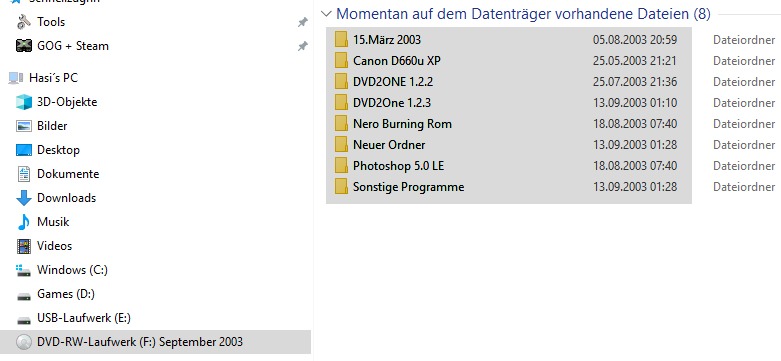Click the GOG + Steam shortcut icon
This screenshot has height=361, width=781.
(x=23, y=46)
